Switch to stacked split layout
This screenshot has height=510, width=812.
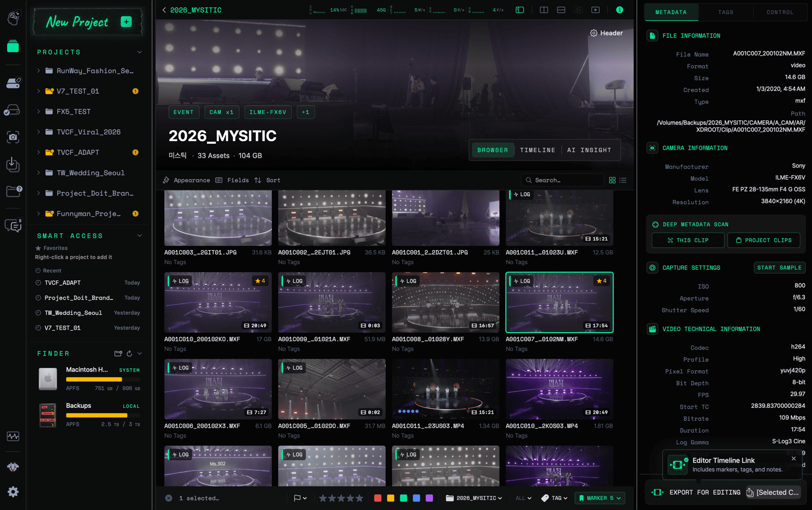coord(561,10)
